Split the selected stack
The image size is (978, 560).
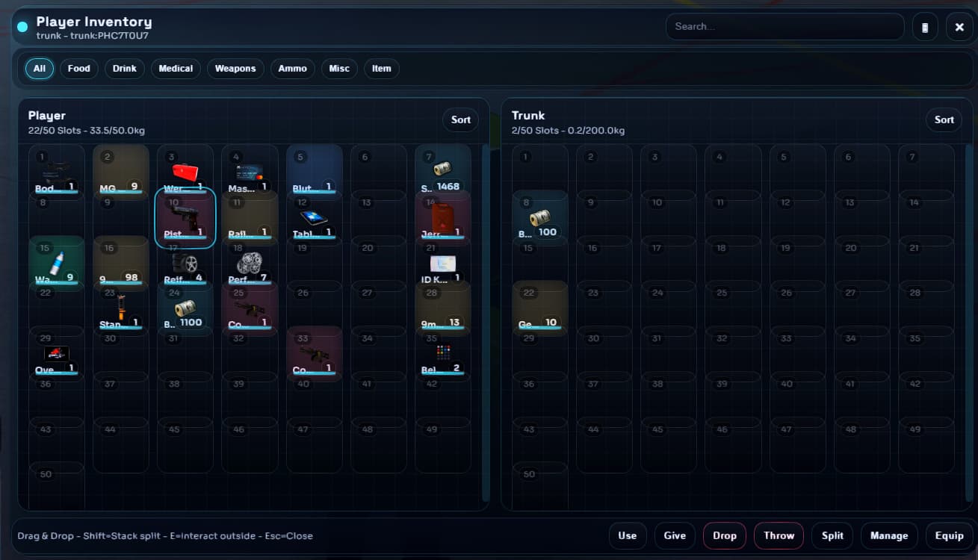coord(832,535)
